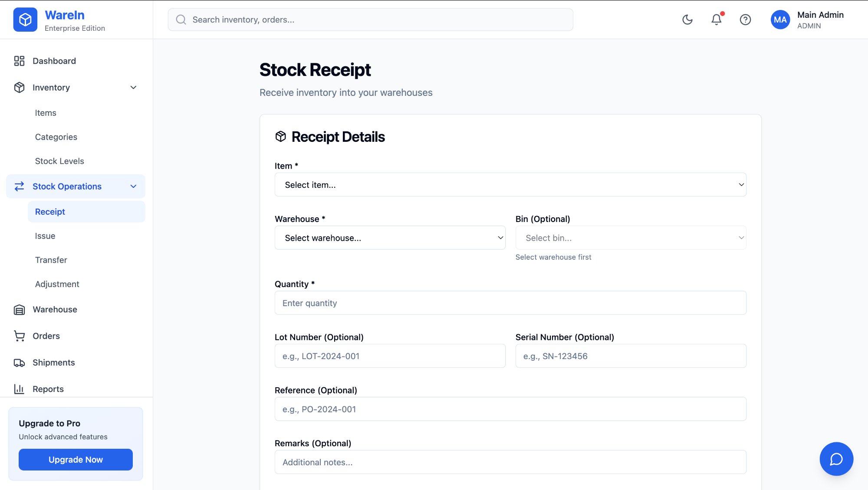Collapse the Stock Operations chevron
The width and height of the screenshot is (868, 490).
(x=133, y=186)
